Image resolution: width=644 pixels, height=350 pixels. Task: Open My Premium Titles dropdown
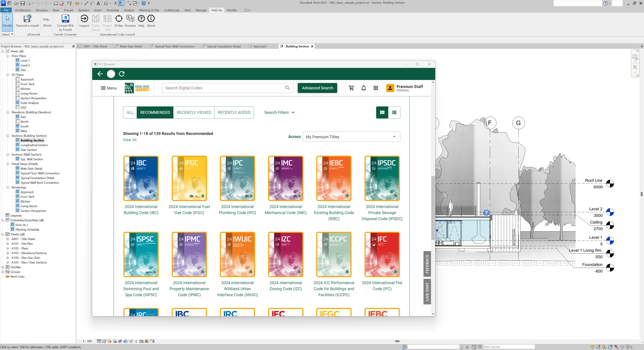pos(351,137)
